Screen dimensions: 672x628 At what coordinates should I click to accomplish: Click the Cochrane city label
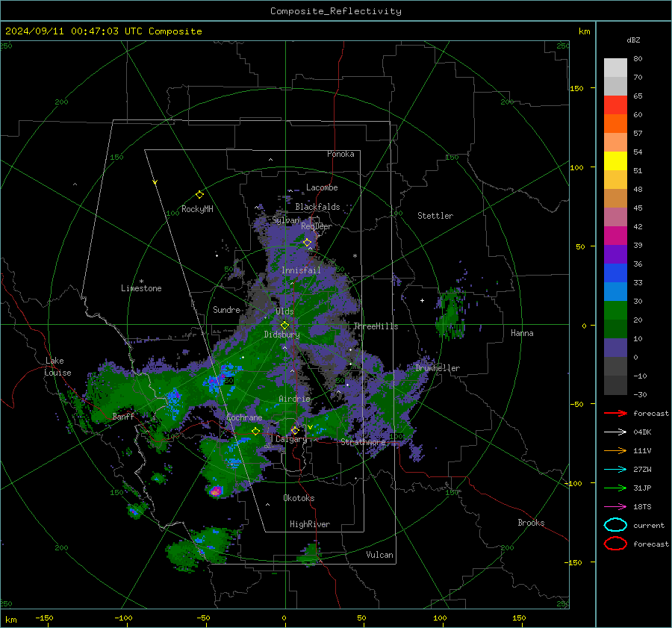coord(244,417)
